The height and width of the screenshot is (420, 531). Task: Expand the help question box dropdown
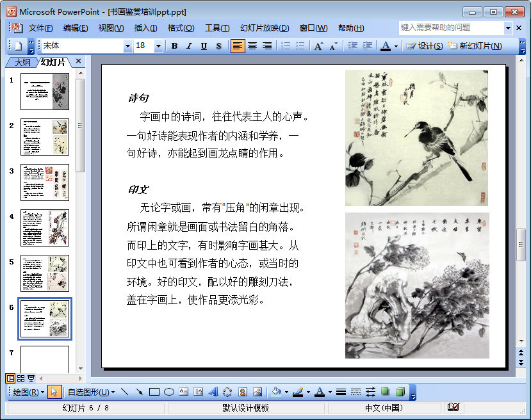(508, 28)
